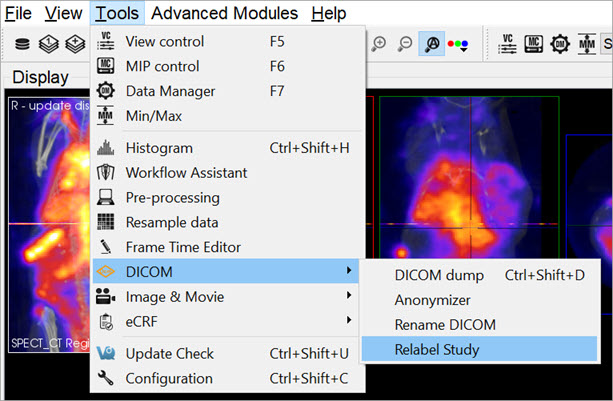613x401 pixels.
Task: Launch the Workflow Assistant
Action: 186,172
